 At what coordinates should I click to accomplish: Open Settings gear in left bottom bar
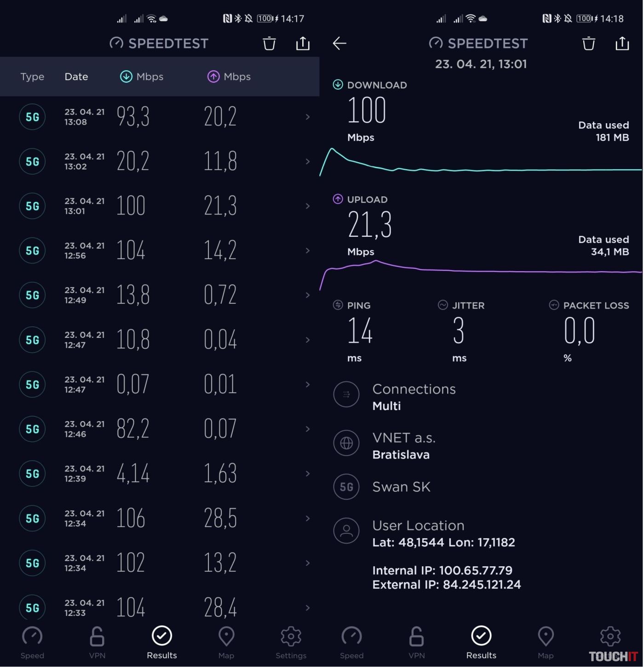click(291, 642)
